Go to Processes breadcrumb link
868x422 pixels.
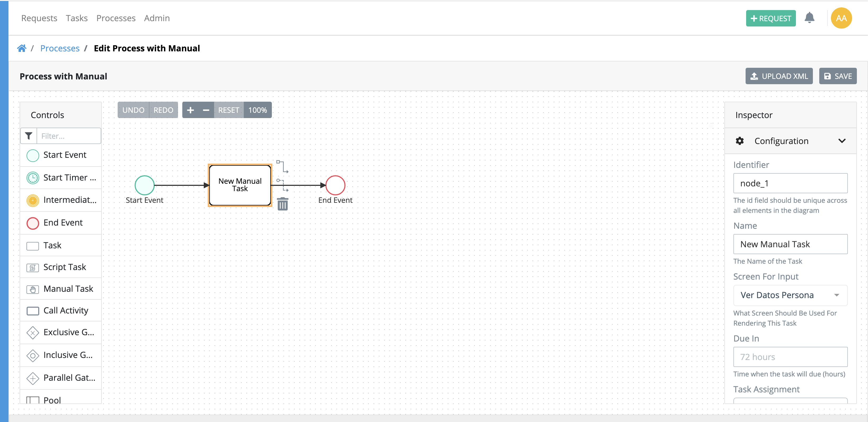(60, 48)
